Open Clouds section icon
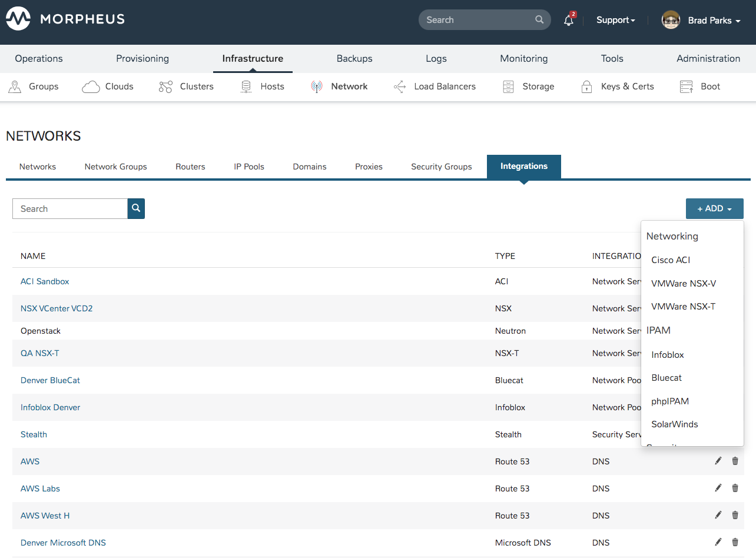This screenshot has height=558, width=756. pyautogui.click(x=91, y=87)
